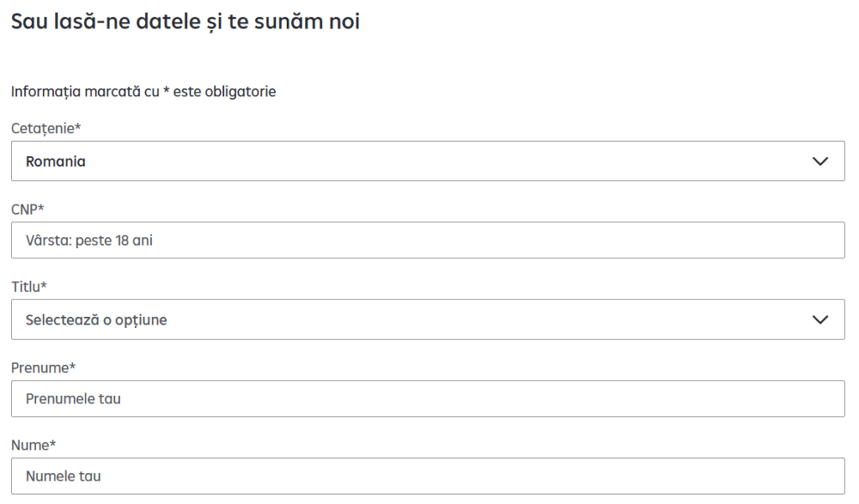Click the Nume* field label
Viewport: 859px width, 504px height.
tap(33, 445)
